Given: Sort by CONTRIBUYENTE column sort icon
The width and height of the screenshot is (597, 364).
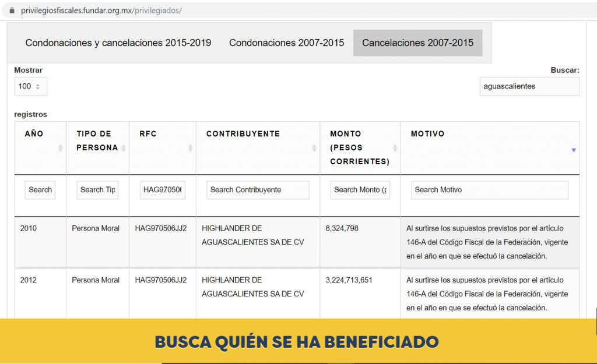Looking at the screenshot, I should [x=314, y=149].
